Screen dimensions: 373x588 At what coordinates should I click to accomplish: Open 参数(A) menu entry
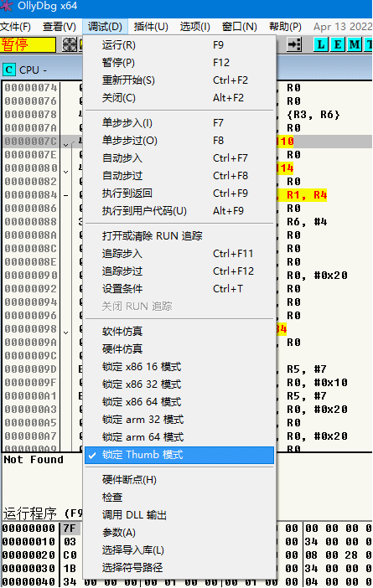tap(179, 533)
